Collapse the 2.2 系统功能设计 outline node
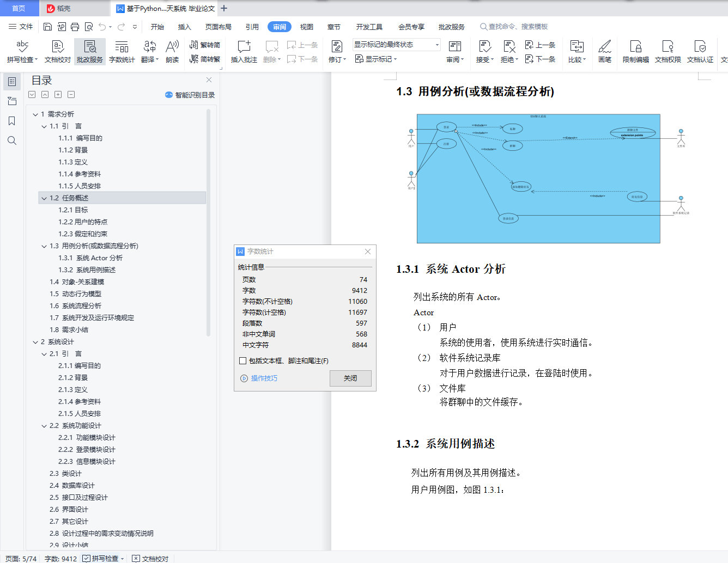728x563 pixels. (x=44, y=426)
